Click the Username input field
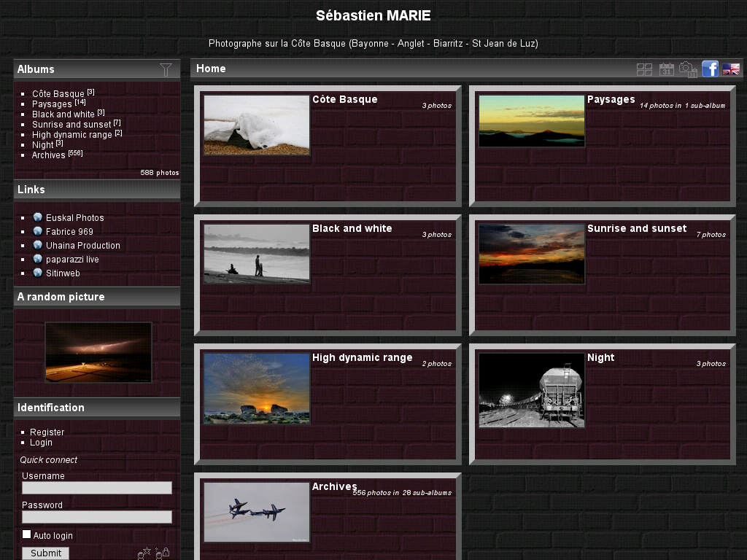Viewport: 747px width, 560px height. point(97,489)
